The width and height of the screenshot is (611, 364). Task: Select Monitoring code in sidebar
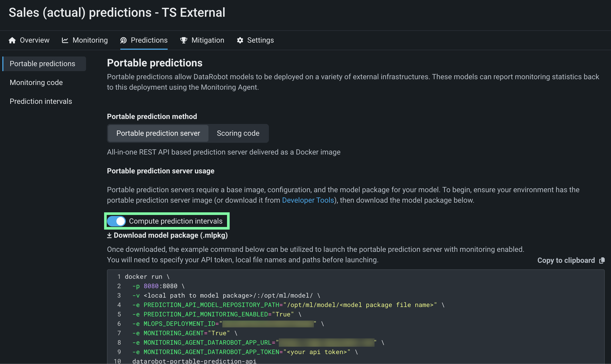[36, 83]
